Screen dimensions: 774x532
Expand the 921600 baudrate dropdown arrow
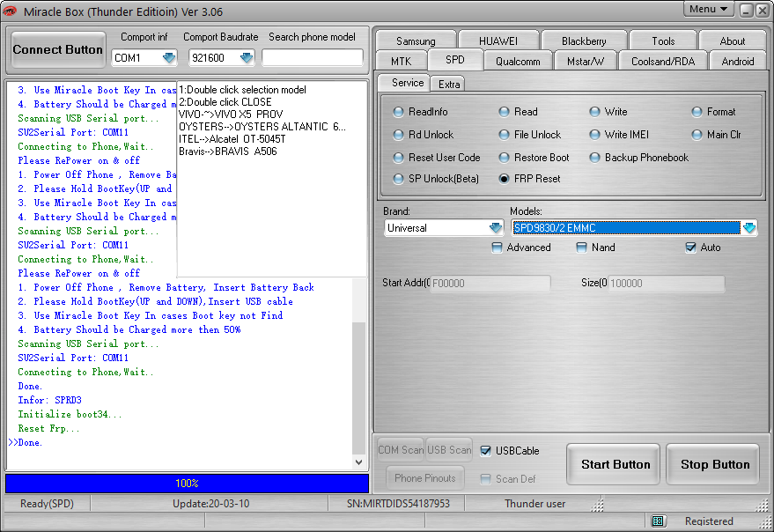[247, 58]
